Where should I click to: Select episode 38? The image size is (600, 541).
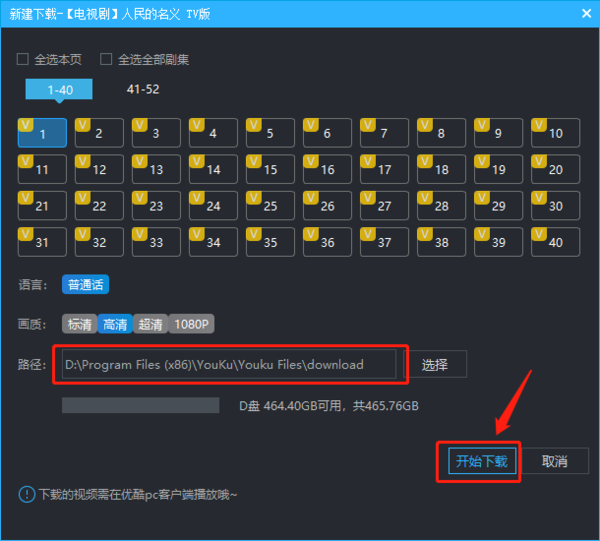441,242
